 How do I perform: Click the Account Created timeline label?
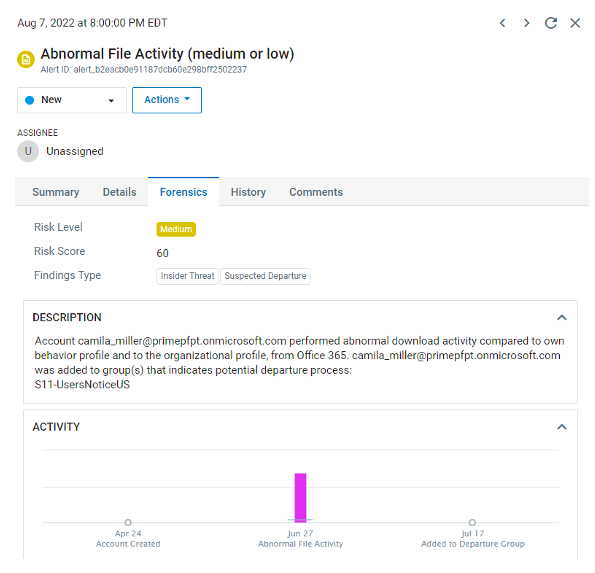[128, 544]
